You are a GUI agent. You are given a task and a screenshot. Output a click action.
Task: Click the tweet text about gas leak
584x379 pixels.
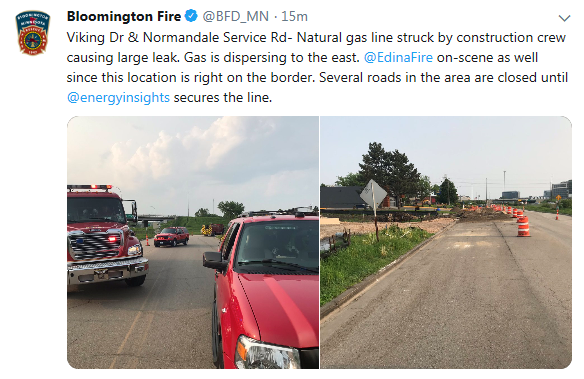317,67
